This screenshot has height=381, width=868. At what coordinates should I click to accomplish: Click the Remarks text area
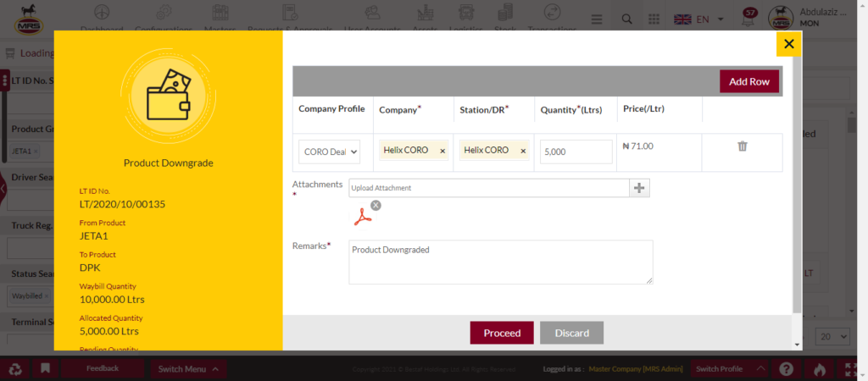(500, 262)
